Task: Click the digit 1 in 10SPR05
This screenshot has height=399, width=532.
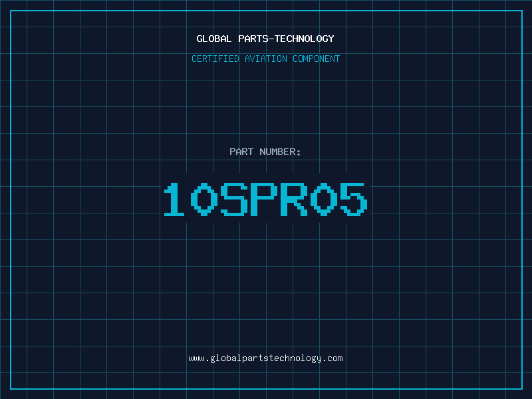Action: (x=174, y=199)
